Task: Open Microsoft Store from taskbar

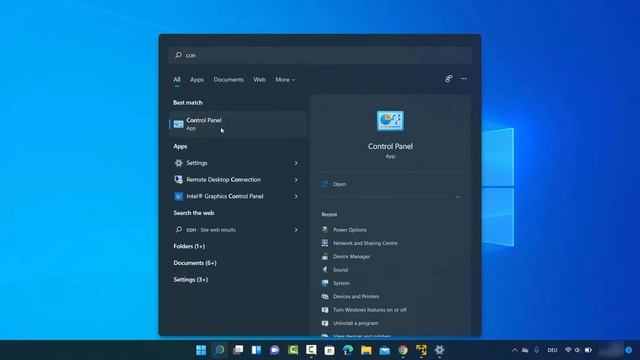Action: [x=329, y=350]
